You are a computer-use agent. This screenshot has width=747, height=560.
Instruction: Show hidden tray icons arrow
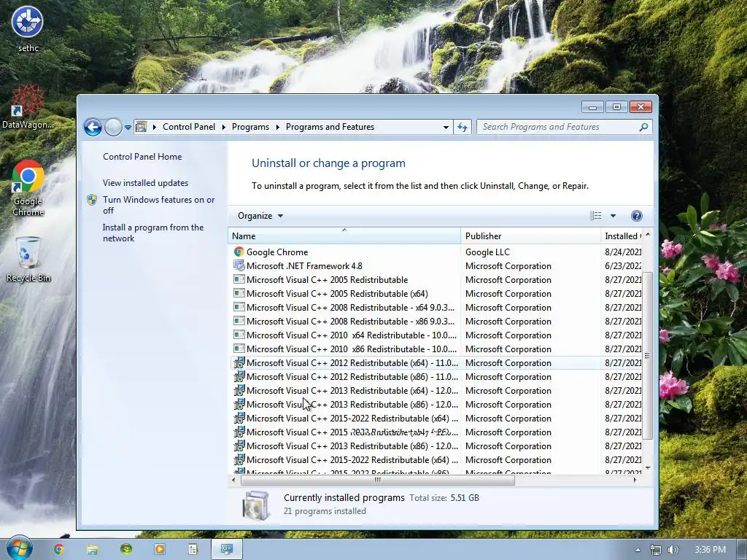tap(638, 550)
